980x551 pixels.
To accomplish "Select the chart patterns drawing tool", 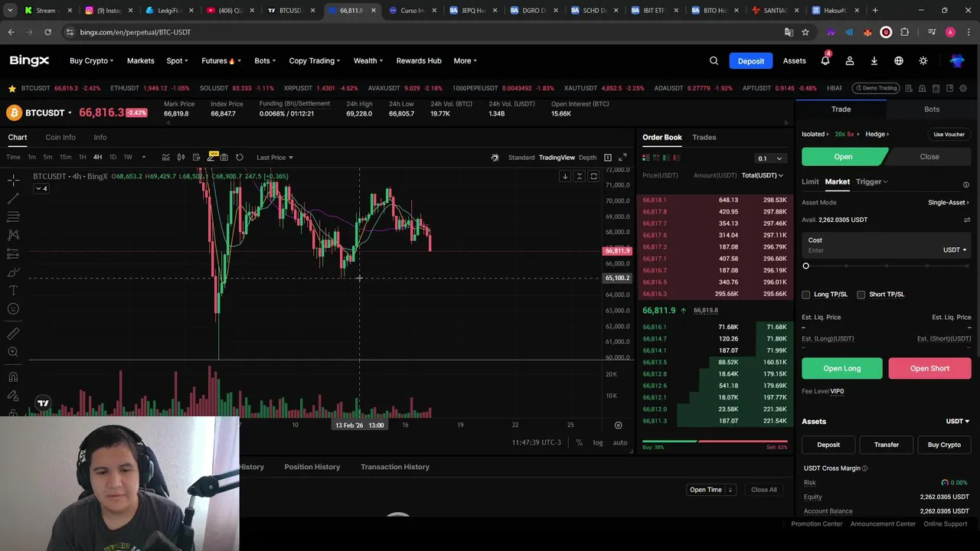I will click(13, 236).
